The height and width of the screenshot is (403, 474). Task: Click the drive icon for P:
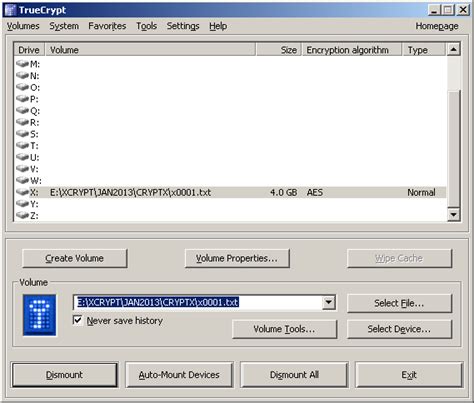coord(22,99)
